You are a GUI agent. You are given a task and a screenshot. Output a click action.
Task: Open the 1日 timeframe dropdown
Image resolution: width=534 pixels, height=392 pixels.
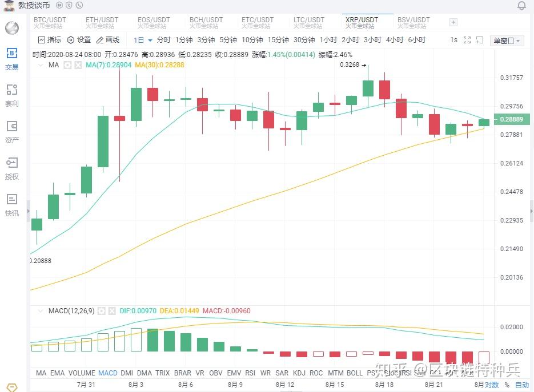(143, 40)
